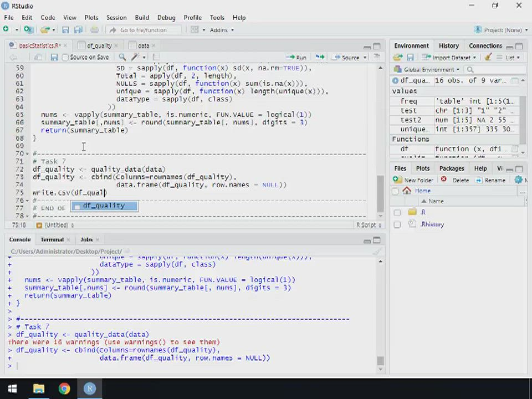Open the Import Dataset dropdown
Image resolution: width=532 pixels, height=399 pixels.
click(x=449, y=57)
